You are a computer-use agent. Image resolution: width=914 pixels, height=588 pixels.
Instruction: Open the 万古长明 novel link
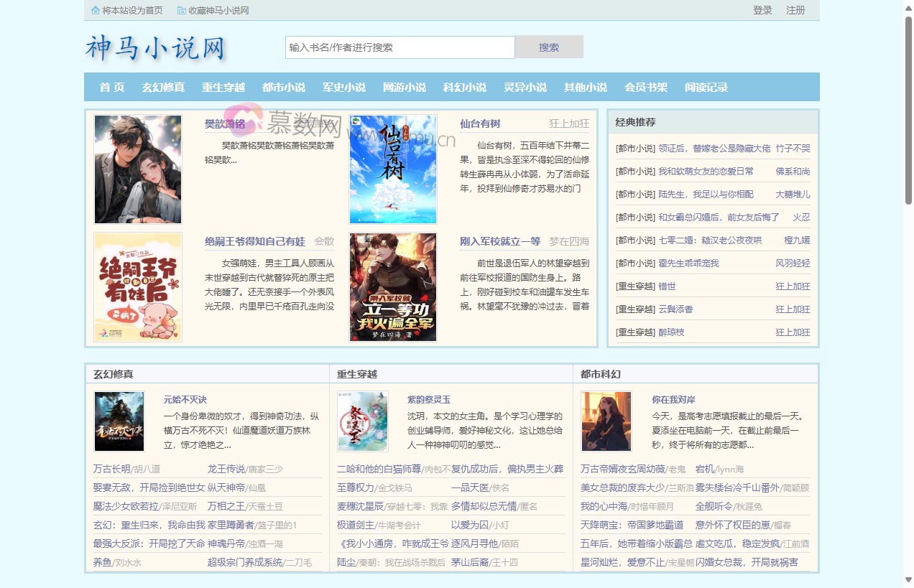point(111,469)
